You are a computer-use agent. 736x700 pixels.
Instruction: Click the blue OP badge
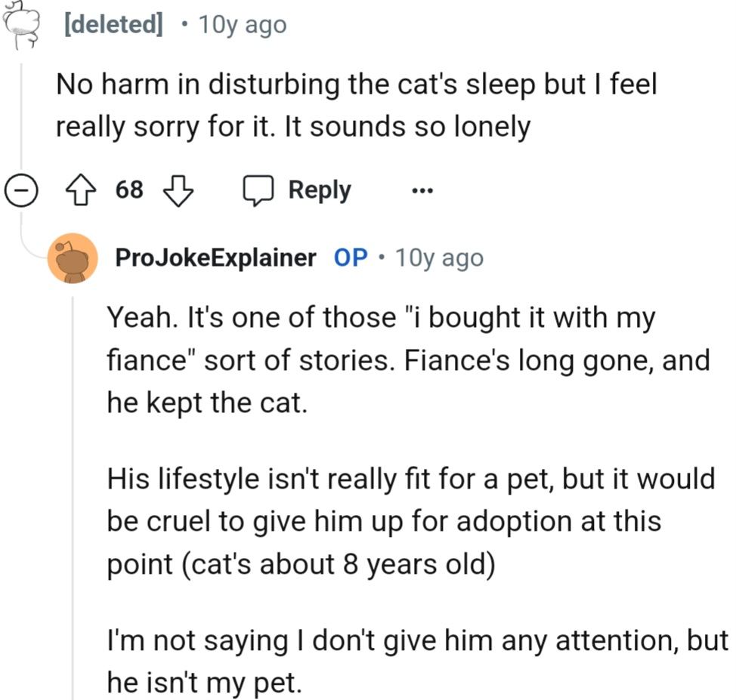pos(351,258)
